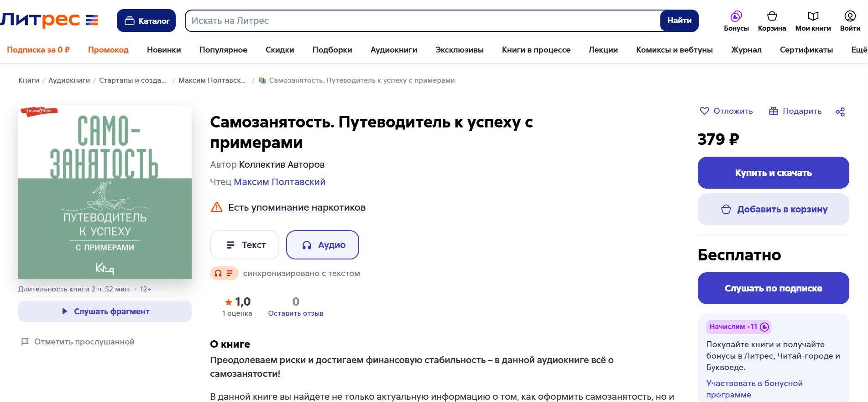Open the Сертификаты section
The image size is (868, 402).
click(x=806, y=50)
